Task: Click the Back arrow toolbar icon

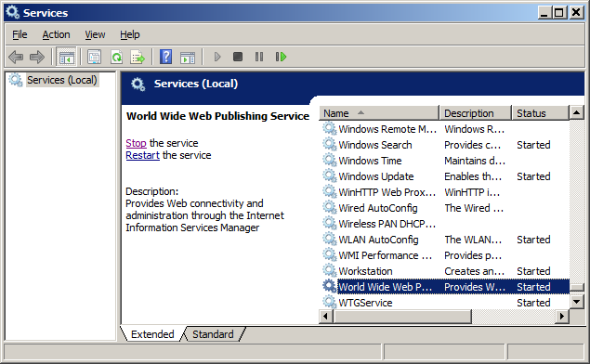Action: point(16,58)
